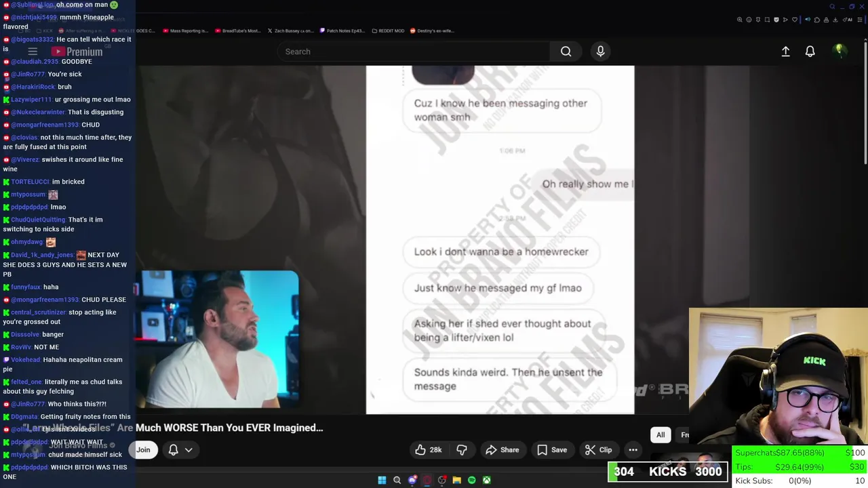Take a snapshot with the selection icon
Viewport: 868px width, 488px height.
[767, 20]
